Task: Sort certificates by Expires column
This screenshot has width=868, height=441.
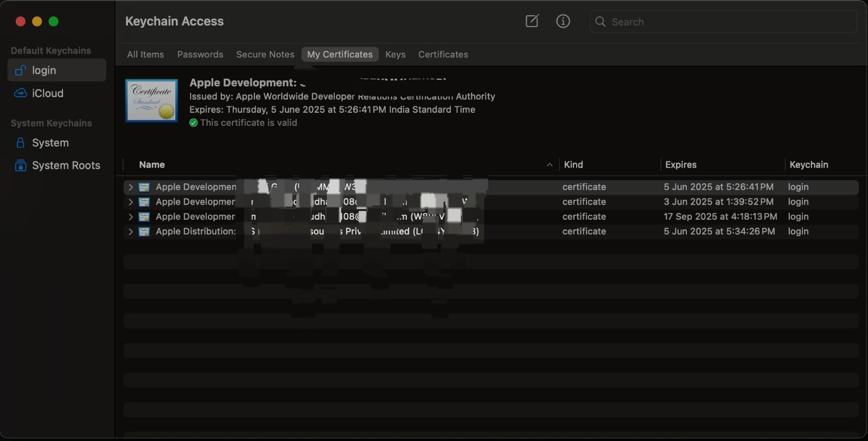Action: coord(681,164)
